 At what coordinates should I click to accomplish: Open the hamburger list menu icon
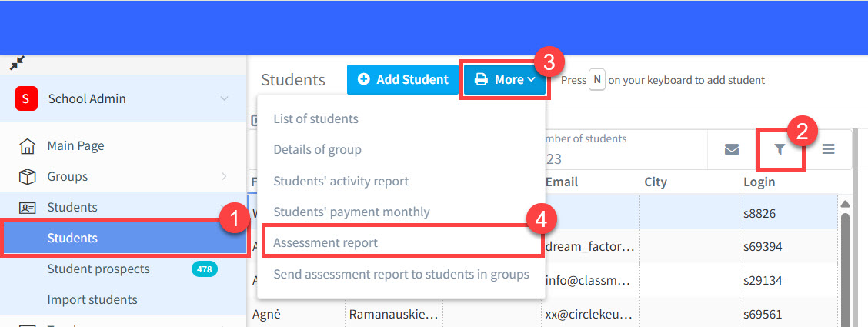(x=828, y=149)
